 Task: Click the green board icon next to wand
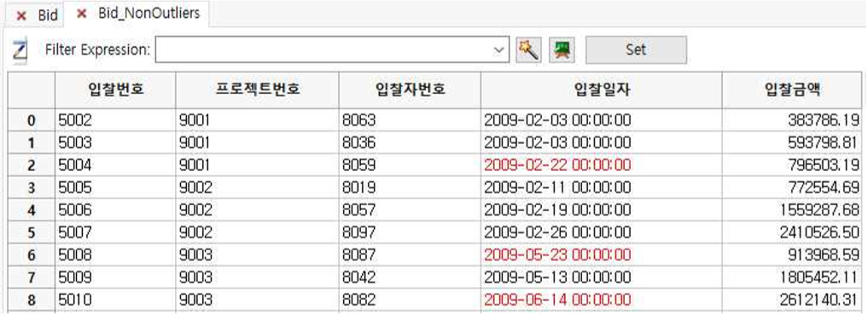(x=562, y=50)
